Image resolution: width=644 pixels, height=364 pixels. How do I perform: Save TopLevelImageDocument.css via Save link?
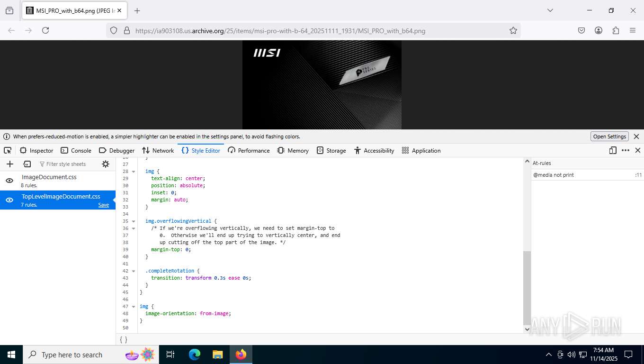[x=103, y=205]
